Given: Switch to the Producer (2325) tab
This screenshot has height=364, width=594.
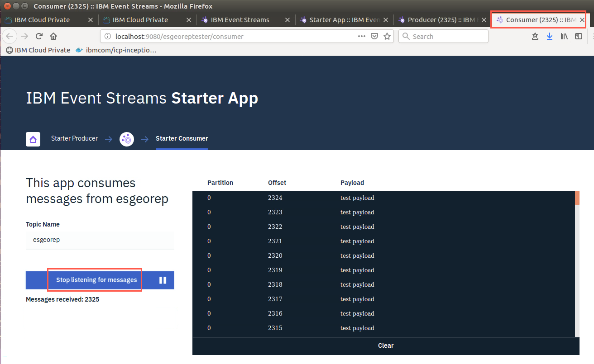Looking at the screenshot, I should tap(442, 20).
